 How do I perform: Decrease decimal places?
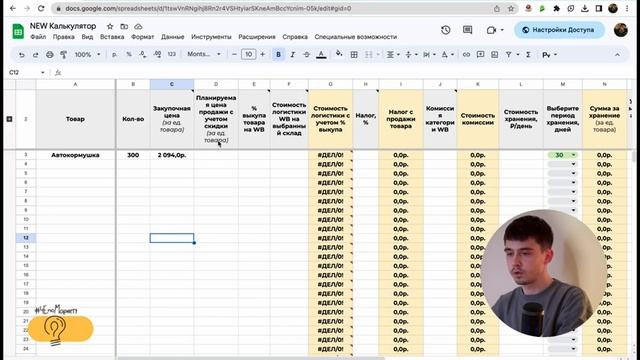point(142,54)
